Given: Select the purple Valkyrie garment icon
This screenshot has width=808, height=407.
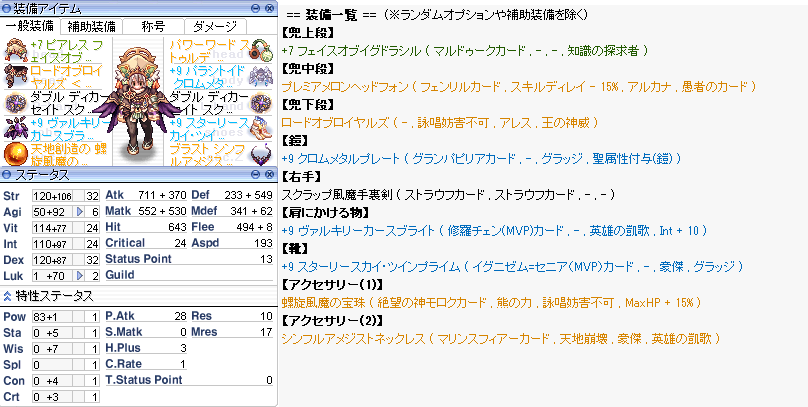Looking at the screenshot, I should click(15, 128).
